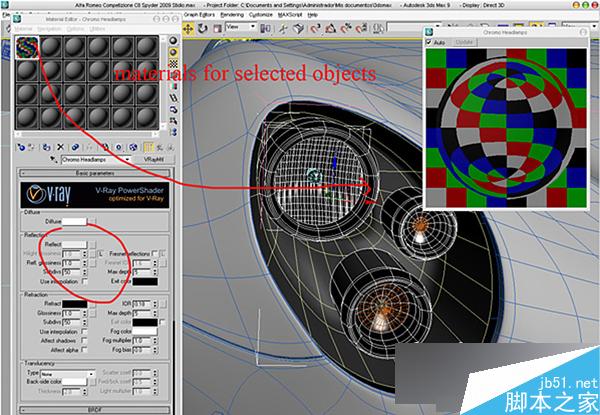
Task: Open the View reference coordinate dropdown
Action: (241, 27)
